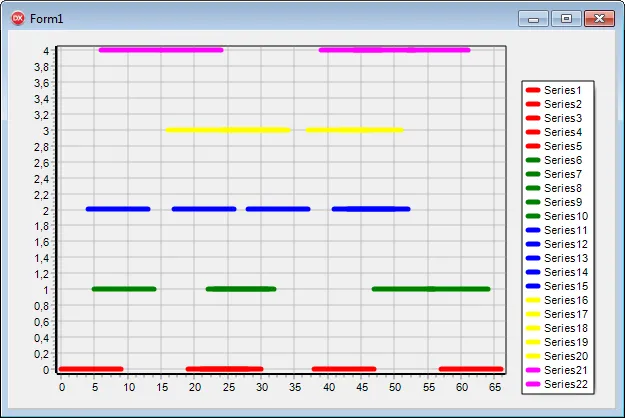This screenshot has width=625, height=418.
Task: Select the Series7 legend label
Action: click(x=563, y=174)
